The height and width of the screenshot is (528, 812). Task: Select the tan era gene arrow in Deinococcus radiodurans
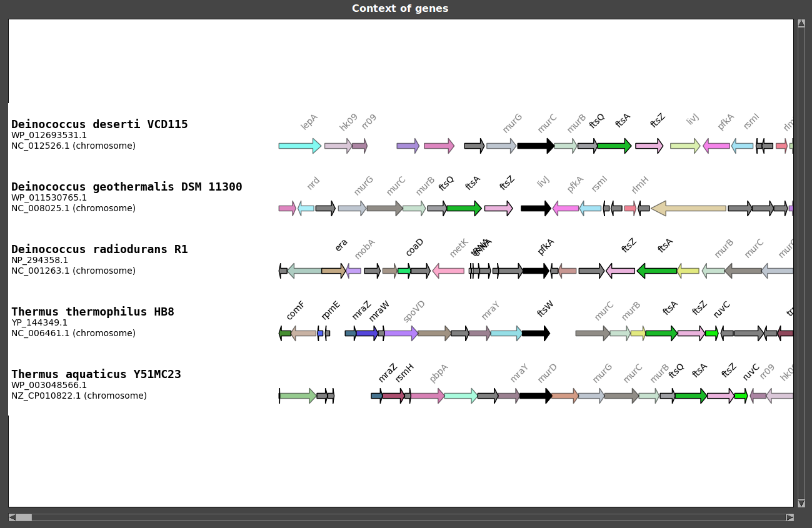pyautogui.click(x=333, y=271)
